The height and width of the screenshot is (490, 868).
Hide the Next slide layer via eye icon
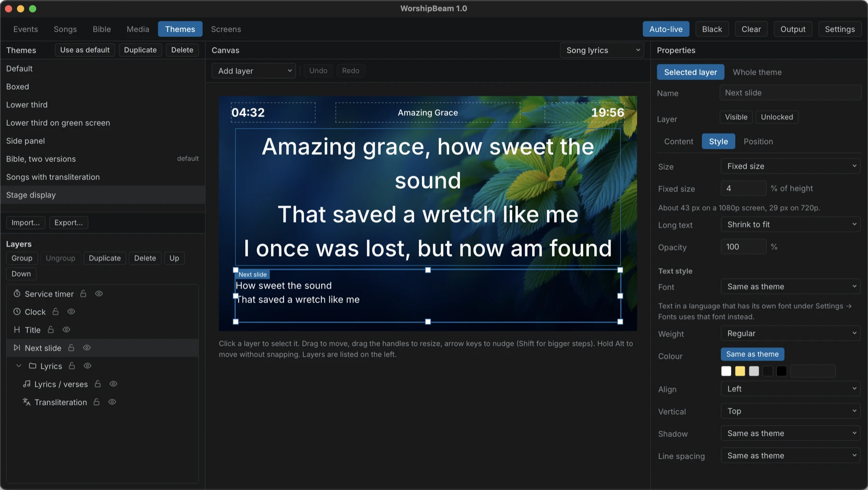(87, 348)
